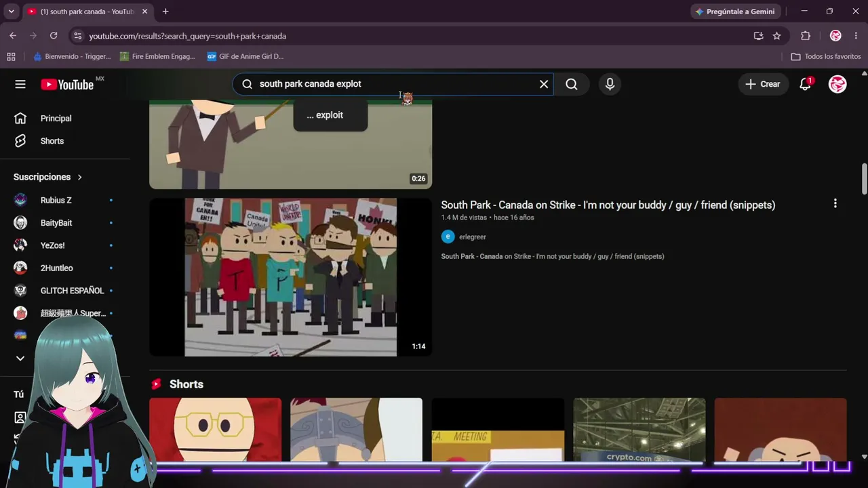Screen dimensions: 868x488
Task: Open the Short with the MEETING sign
Action: (498, 430)
